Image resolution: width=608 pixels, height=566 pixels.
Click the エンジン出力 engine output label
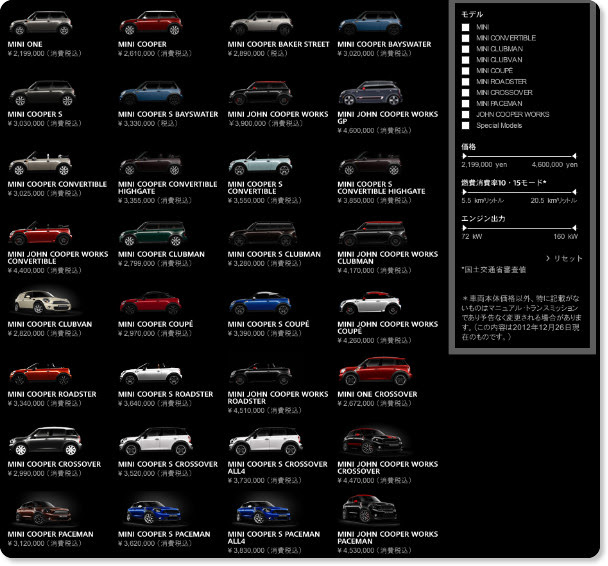(483, 218)
